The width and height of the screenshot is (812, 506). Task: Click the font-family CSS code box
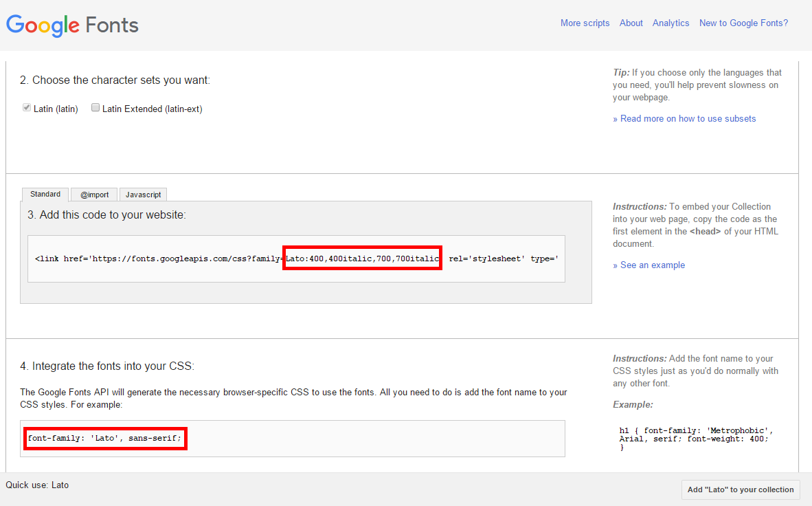tap(293, 439)
